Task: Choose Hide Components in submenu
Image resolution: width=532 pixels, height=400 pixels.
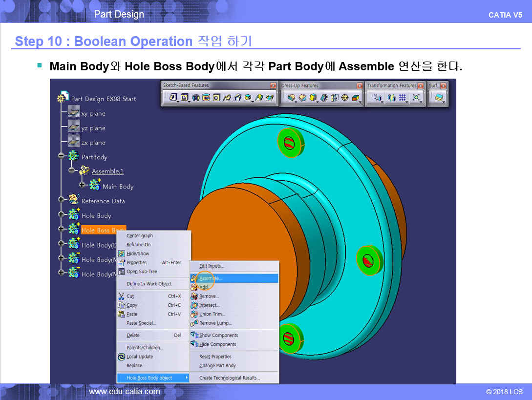Action: (217, 344)
